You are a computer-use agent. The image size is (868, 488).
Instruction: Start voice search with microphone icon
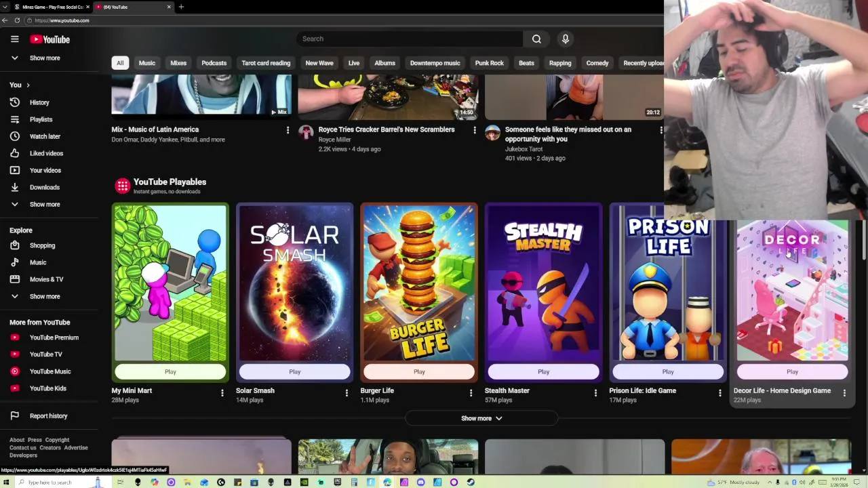tap(565, 39)
